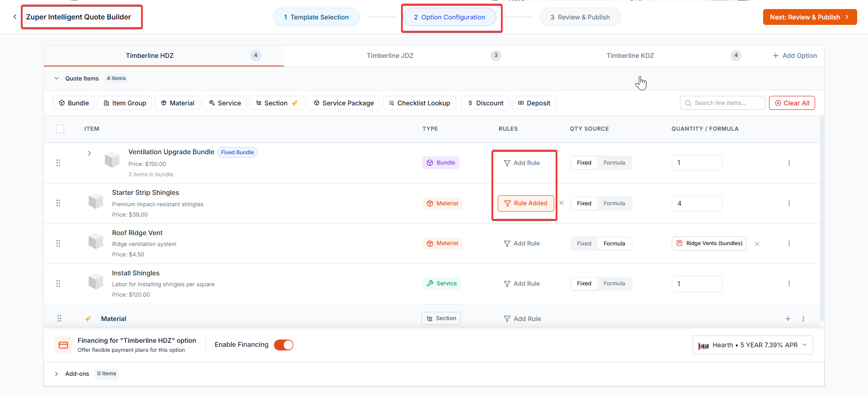Expand Ventilation Upgrade Bundle contents
868x397 pixels.
(x=90, y=153)
